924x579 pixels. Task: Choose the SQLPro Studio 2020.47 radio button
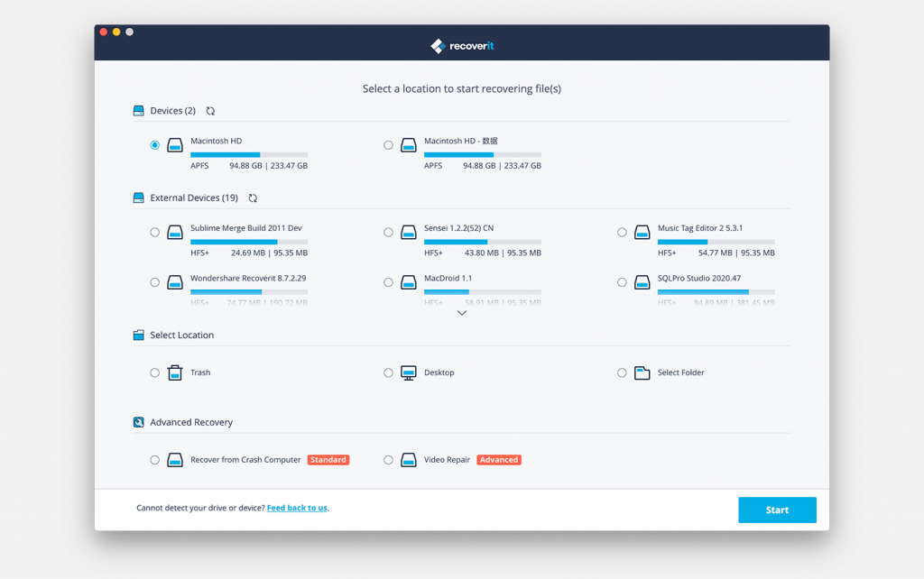[x=622, y=282]
